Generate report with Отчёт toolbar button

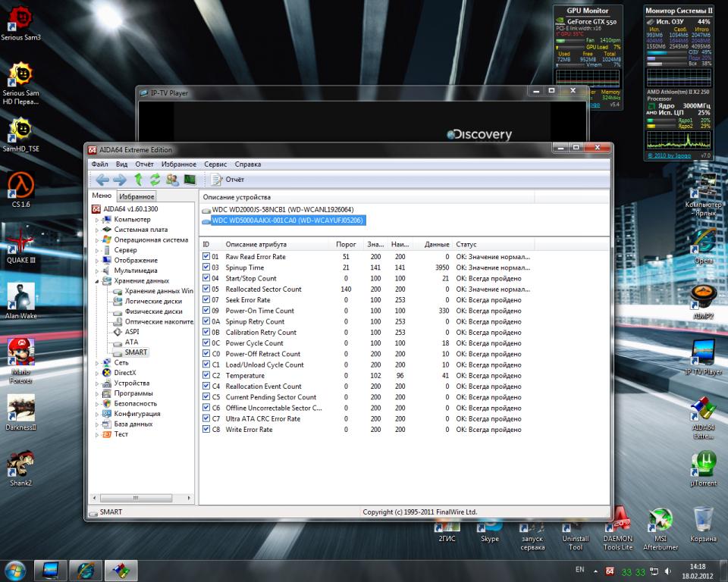click(227, 180)
